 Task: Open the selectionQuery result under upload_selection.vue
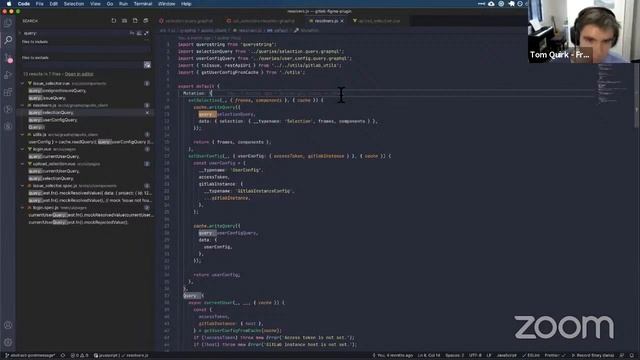pyautogui.click(x=51, y=179)
